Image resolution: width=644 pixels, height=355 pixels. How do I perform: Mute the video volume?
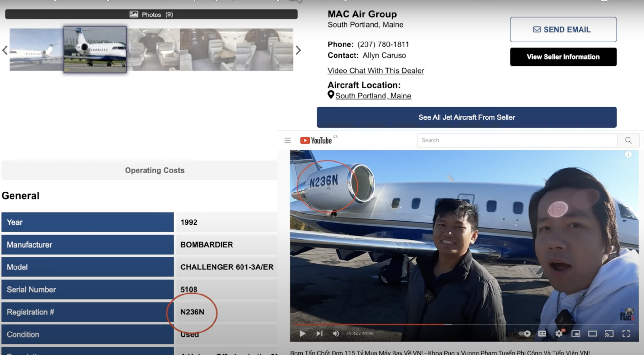(x=336, y=333)
